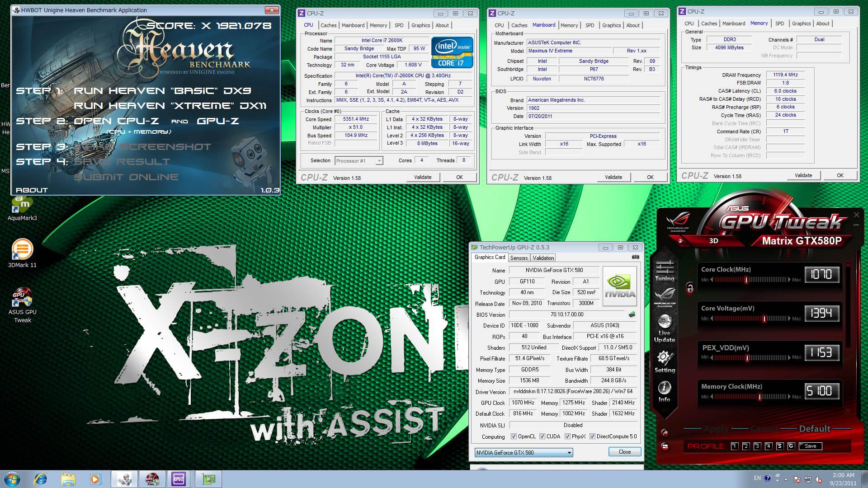The height and width of the screenshot is (488, 868).
Task: Click Validate in the CPU tab window
Action: (423, 177)
